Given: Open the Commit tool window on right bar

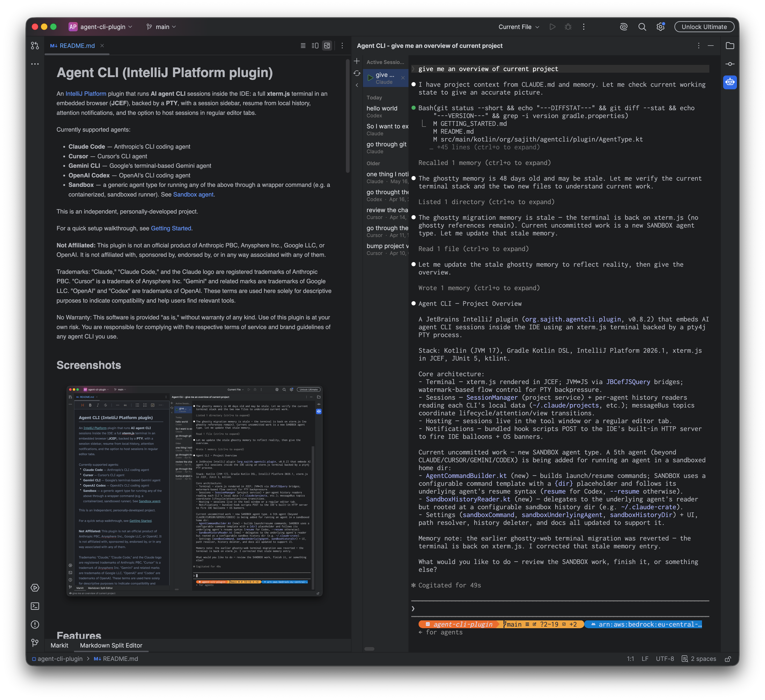Looking at the screenshot, I should 730,64.
